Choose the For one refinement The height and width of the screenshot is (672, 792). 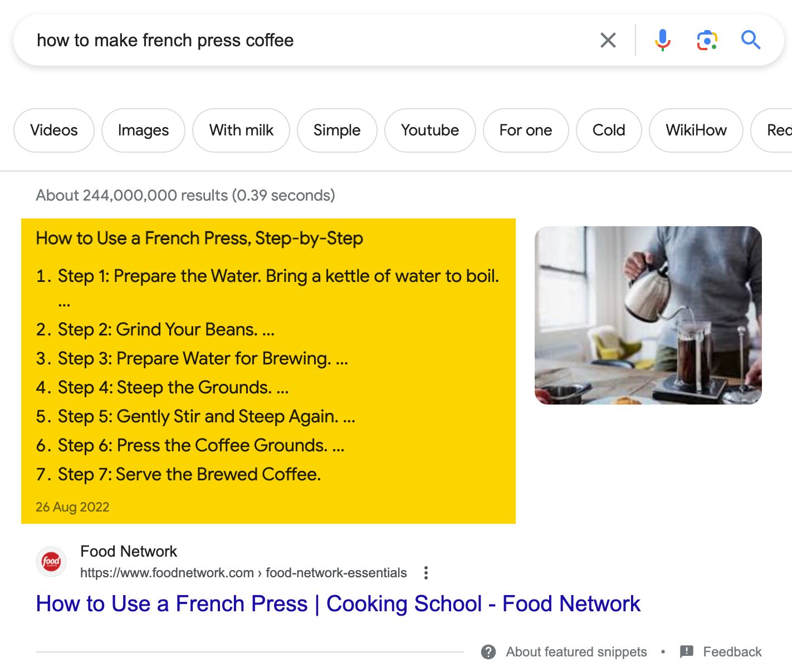click(x=526, y=130)
